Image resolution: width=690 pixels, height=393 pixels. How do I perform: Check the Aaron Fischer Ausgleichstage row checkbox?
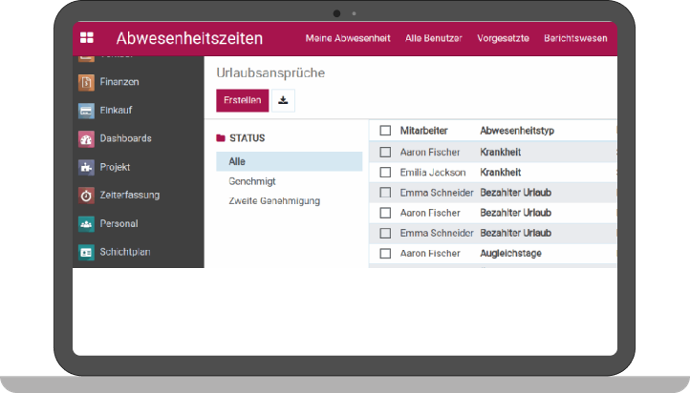coord(385,253)
